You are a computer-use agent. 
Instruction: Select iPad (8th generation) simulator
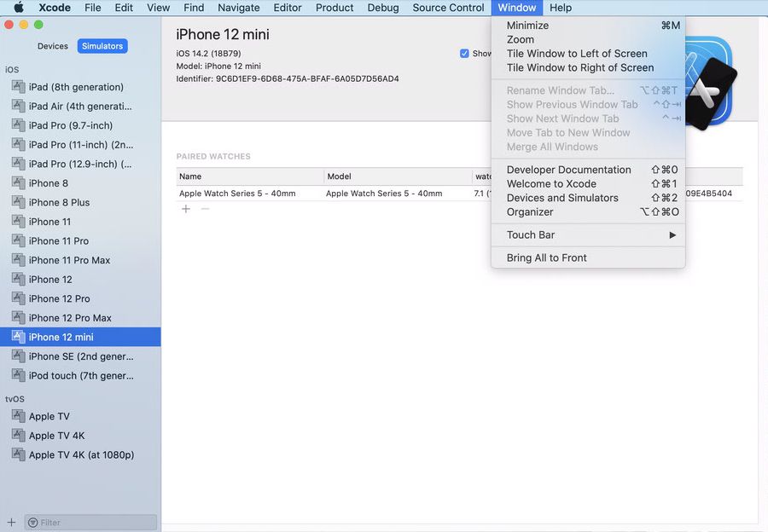tap(80, 87)
